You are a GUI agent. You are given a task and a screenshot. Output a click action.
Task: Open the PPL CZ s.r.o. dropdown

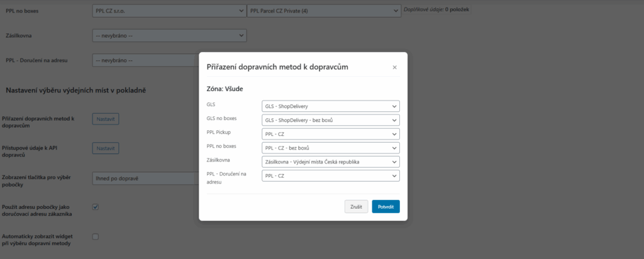point(169,11)
